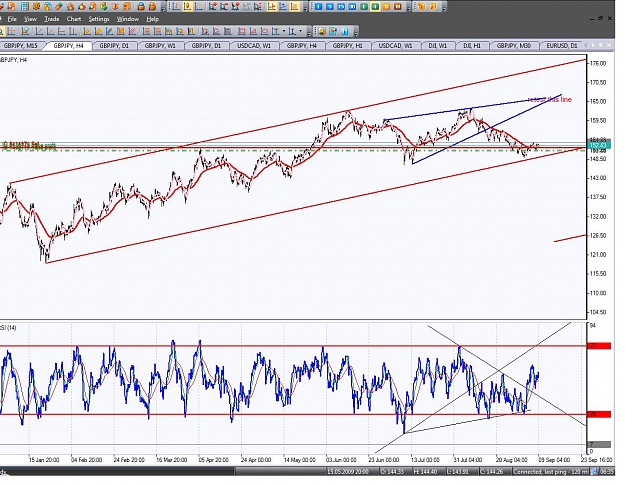The width and height of the screenshot is (625, 485).
Task: Click the '15.05.2009 20:00' status bar date
Action: [348, 471]
